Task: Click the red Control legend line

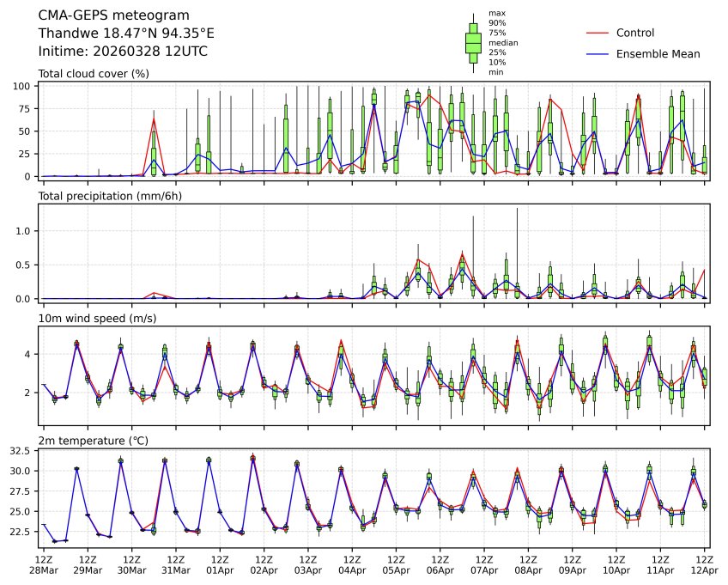Action: 598,33
